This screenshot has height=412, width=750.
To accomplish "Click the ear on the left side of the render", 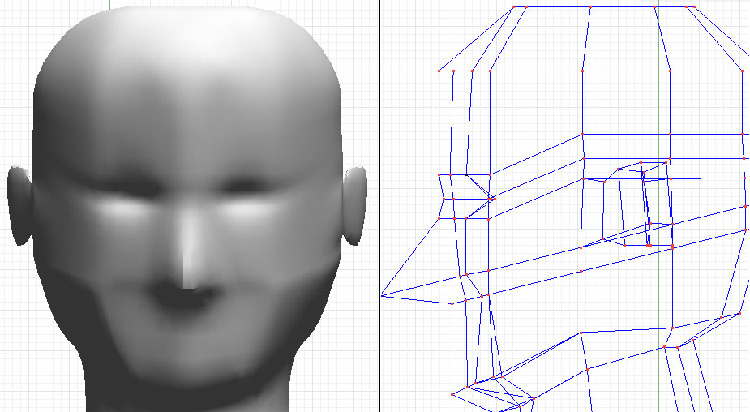I will 21,206.
